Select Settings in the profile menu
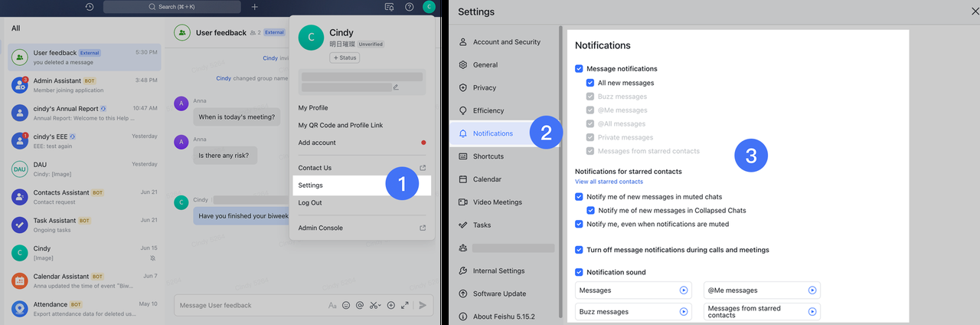 (x=311, y=185)
